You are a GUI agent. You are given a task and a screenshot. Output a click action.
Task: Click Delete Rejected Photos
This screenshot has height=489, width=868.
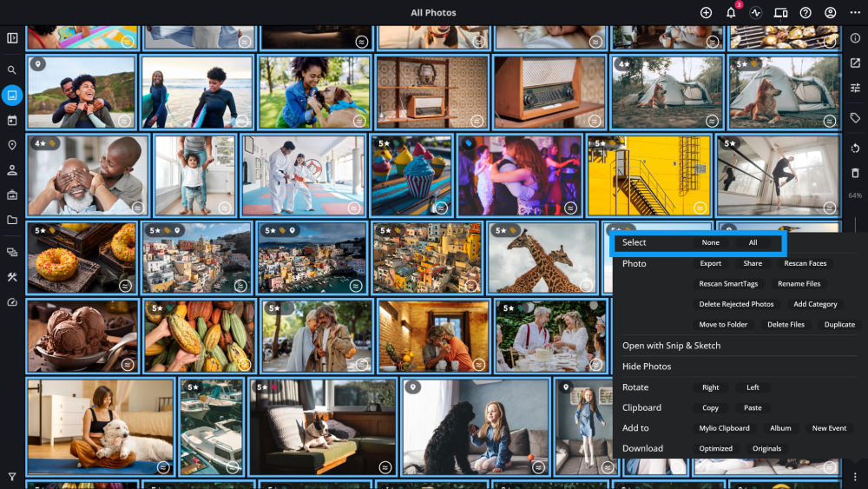(736, 304)
